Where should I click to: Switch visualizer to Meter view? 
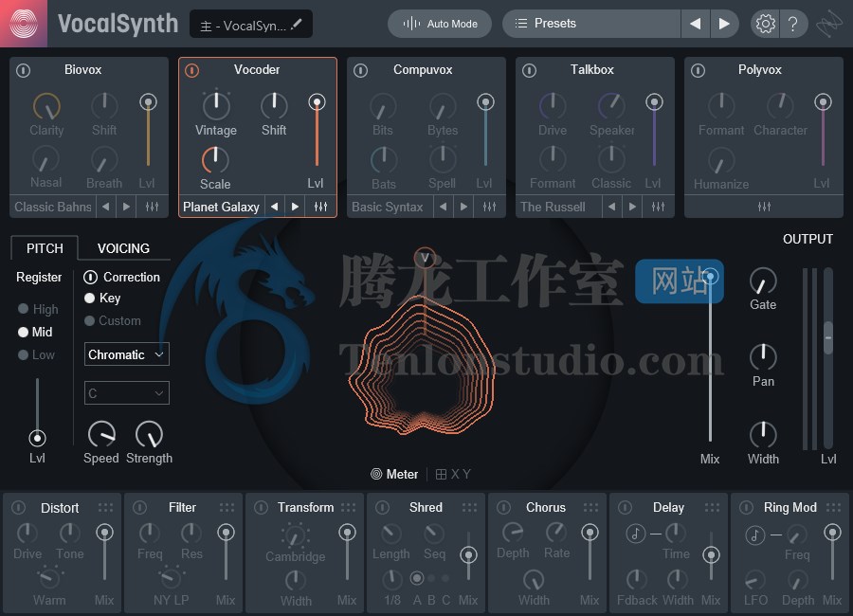[x=394, y=474]
